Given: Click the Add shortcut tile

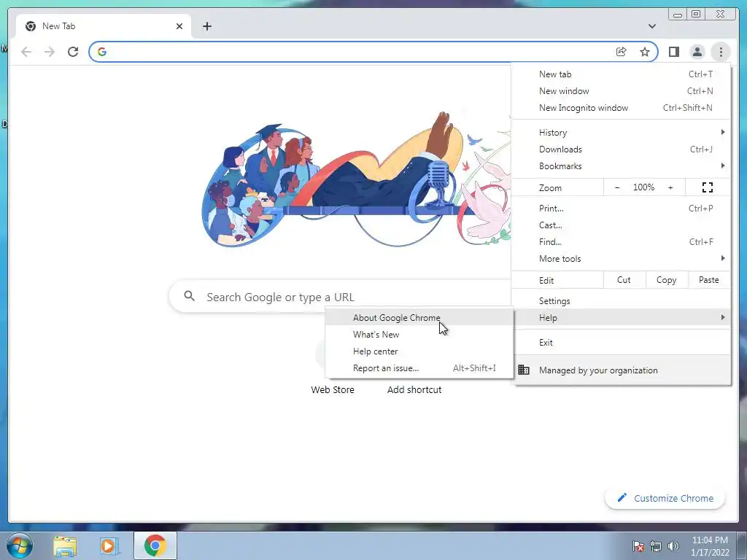Looking at the screenshot, I should [x=414, y=389].
